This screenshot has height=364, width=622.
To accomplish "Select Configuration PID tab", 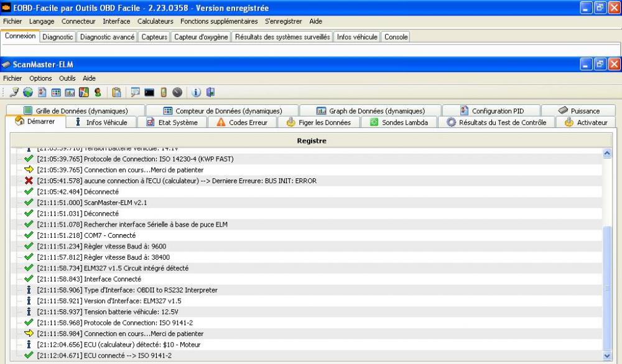I will tap(491, 111).
